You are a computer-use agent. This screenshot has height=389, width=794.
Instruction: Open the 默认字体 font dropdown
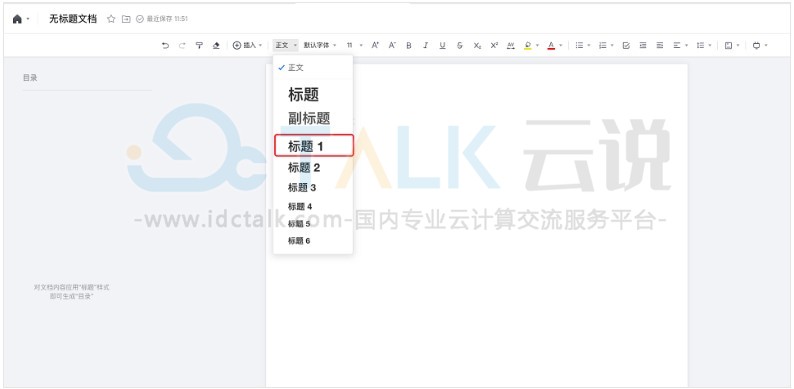click(x=320, y=46)
